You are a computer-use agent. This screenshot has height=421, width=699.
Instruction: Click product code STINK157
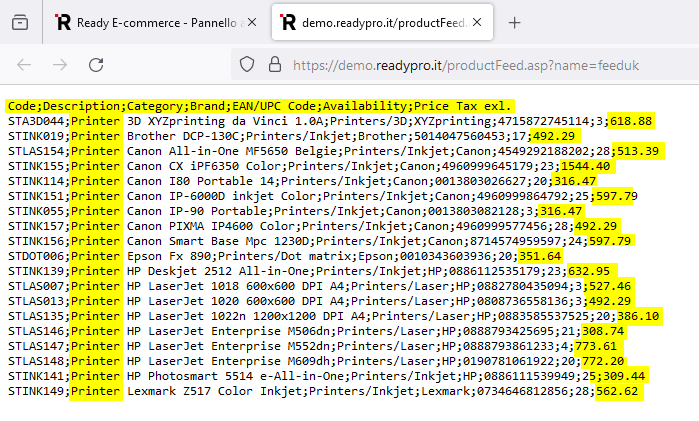pos(36,226)
